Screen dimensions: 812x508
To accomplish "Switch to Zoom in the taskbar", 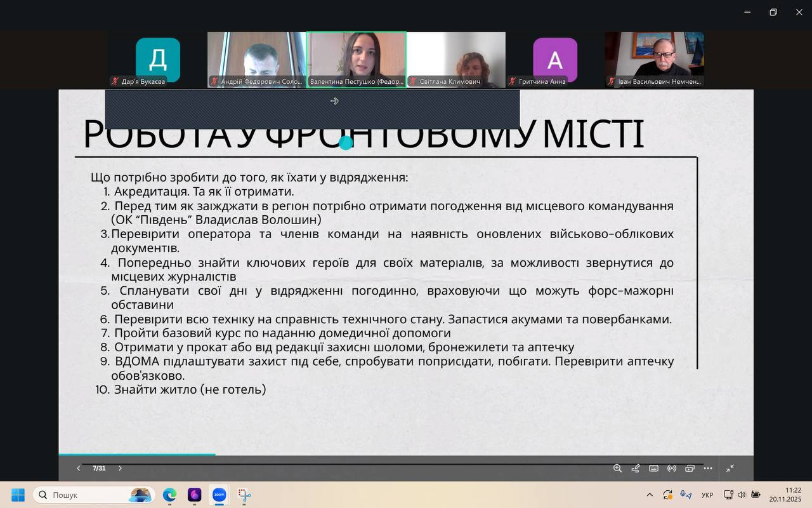I will coord(219,495).
